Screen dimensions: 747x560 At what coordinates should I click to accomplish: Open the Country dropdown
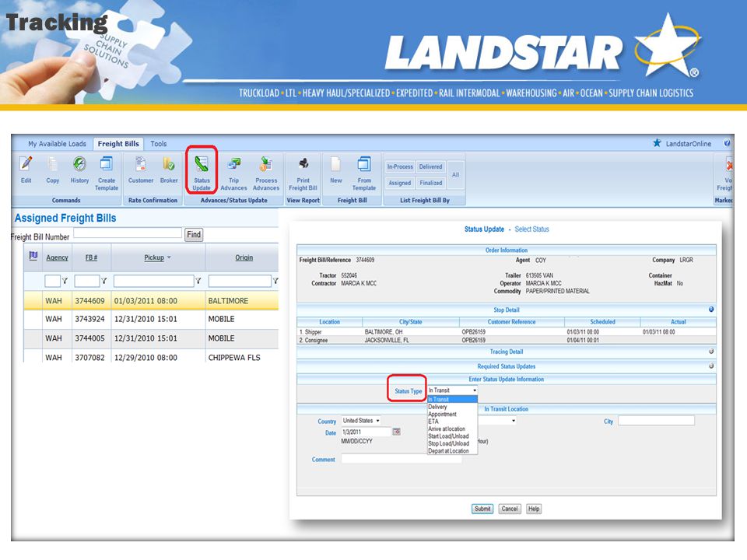pos(361,421)
